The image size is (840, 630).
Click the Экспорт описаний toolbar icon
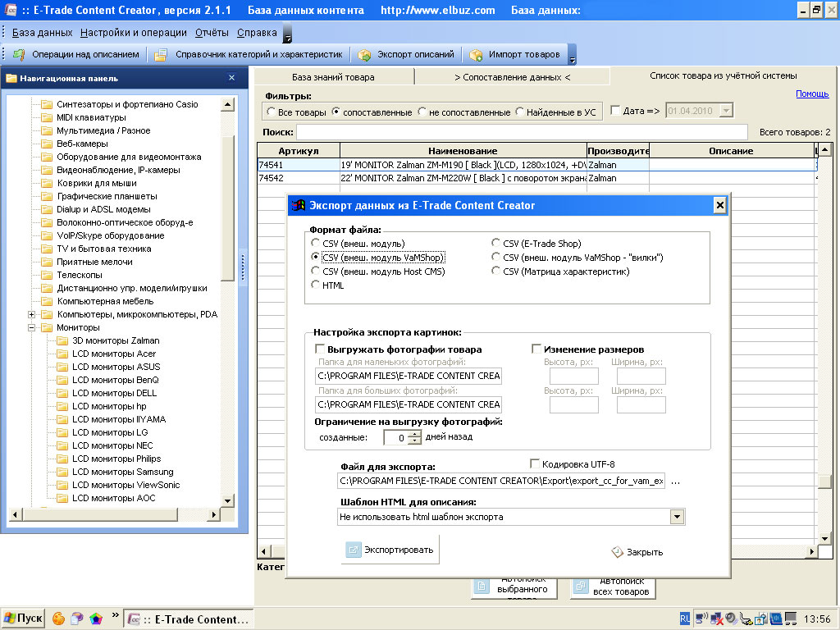[x=364, y=55]
